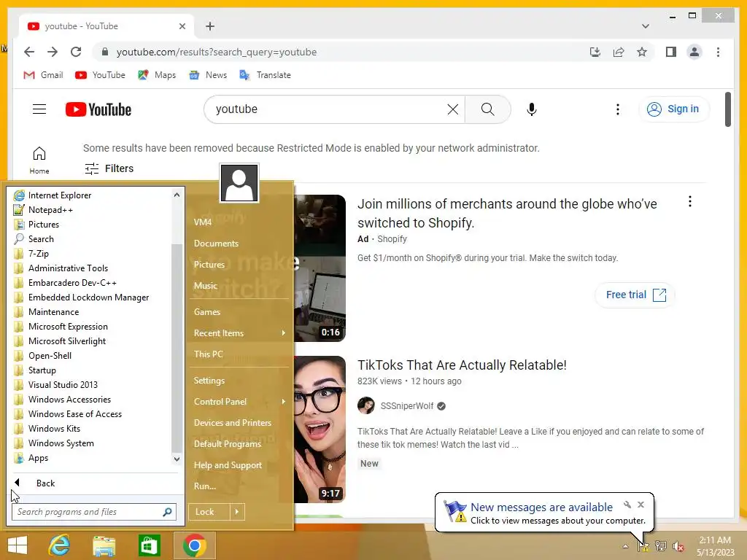Viewport: 747px width, 560px height.
Task: Go forward in Chrome browser history
Action: [53, 52]
